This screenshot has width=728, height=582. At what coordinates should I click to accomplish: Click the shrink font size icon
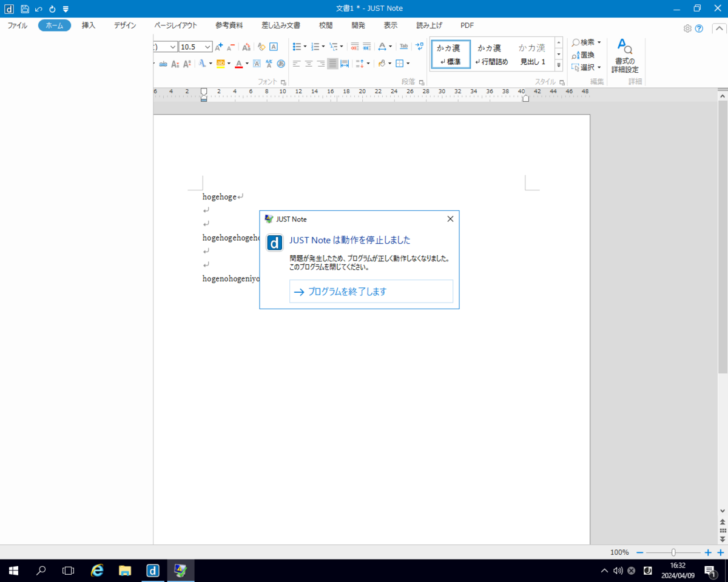click(231, 47)
